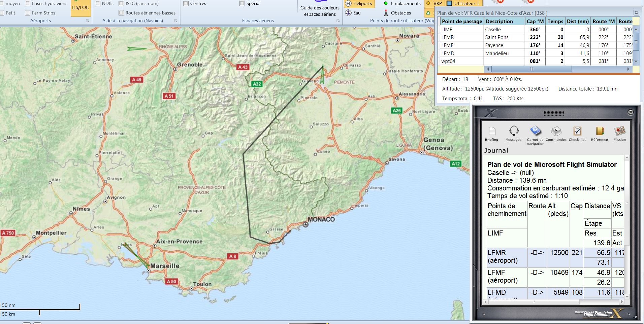Click the green triangle waypoint button
The image size is (644, 324).
coord(428,13)
